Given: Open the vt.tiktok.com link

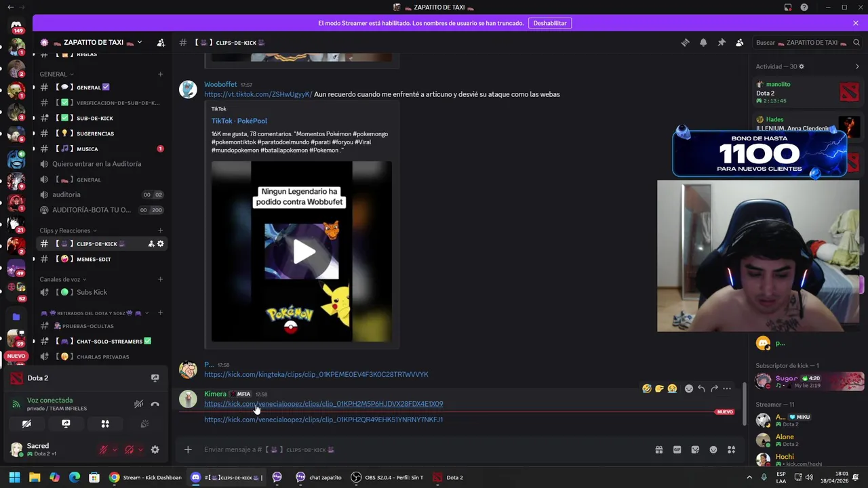Looking at the screenshot, I should coord(258,94).
